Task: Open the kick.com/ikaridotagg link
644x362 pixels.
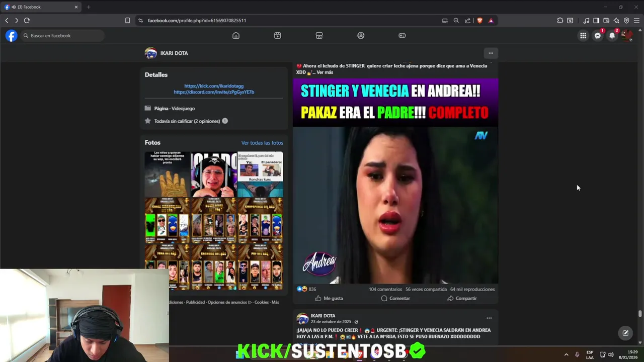Action: 214,86
